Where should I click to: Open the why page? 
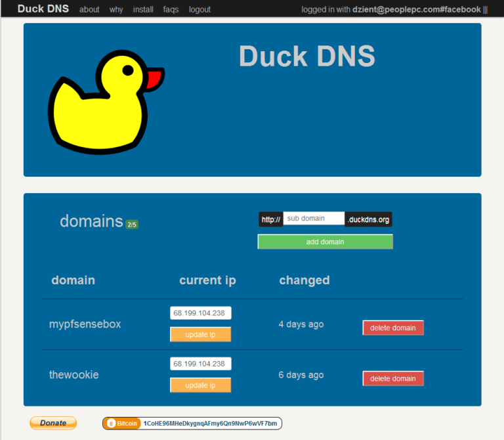click(x=116, y=10)
